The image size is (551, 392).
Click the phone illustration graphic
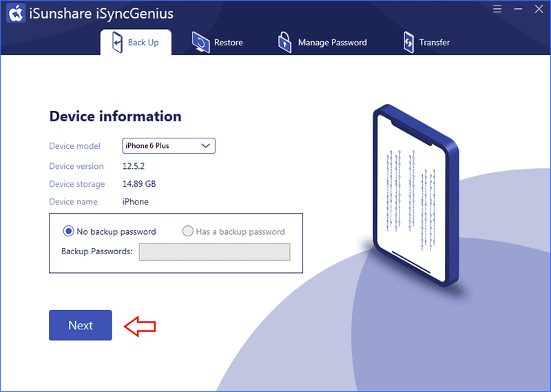click(416, 196)
